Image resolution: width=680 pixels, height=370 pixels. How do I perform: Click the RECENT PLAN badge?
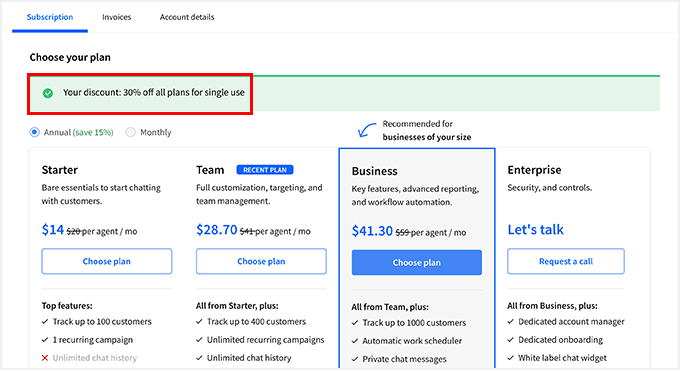point(265,170)
